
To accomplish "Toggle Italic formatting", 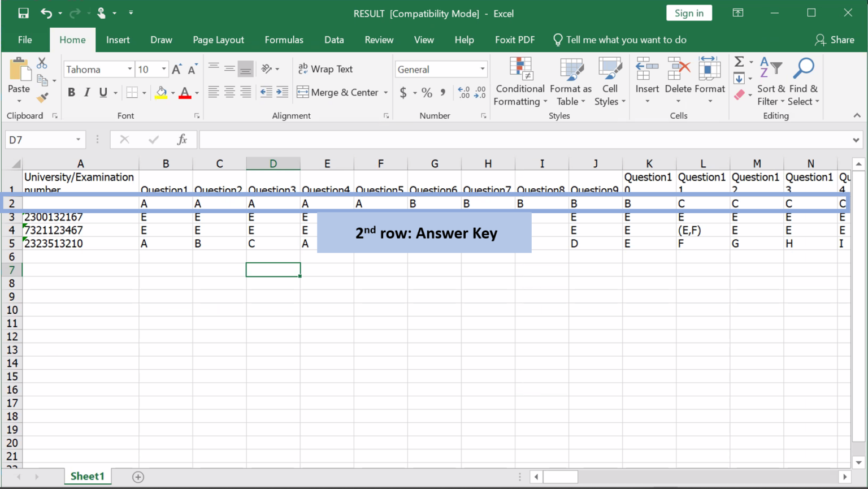I will coord(87,92).
